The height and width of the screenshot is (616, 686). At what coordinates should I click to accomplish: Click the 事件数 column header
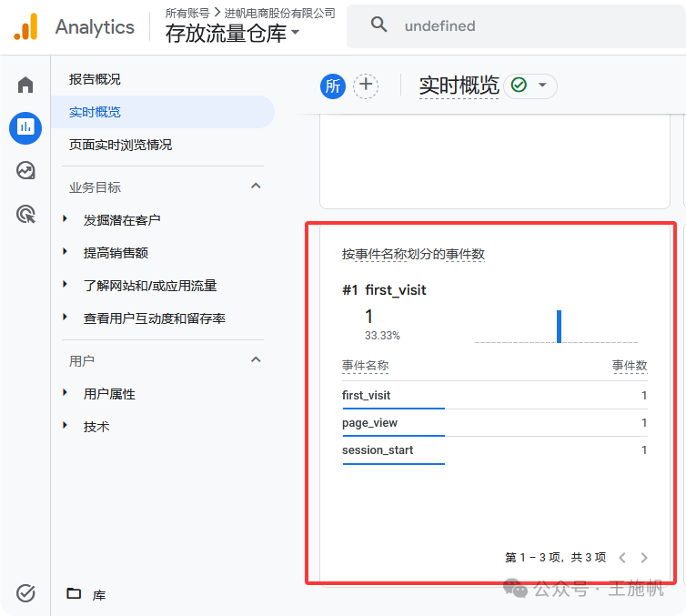pyautogui.click(x=630, y=365)
